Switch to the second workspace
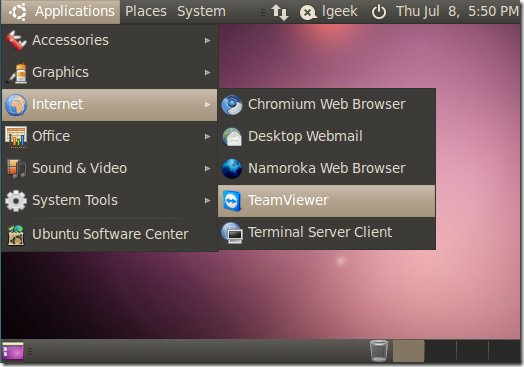This screenshot has height=367, width=524. tap(440, 351)
